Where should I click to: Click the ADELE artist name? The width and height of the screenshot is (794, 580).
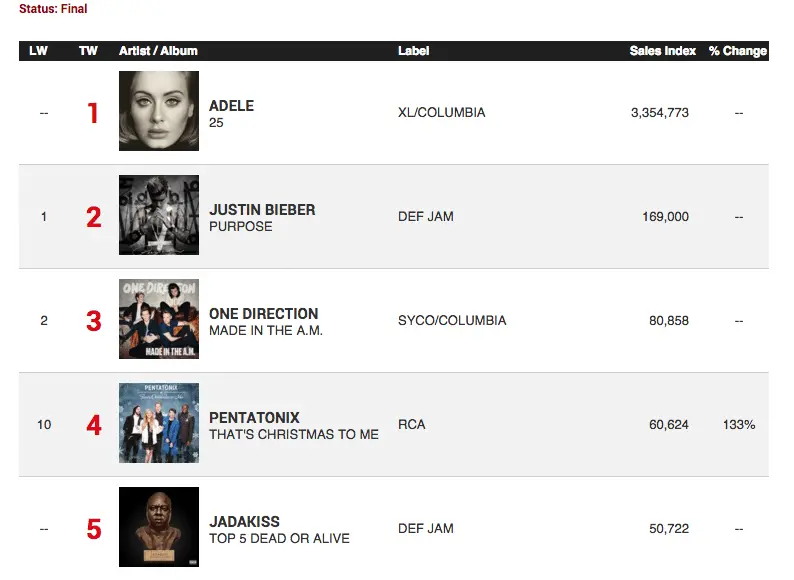[231, 105]
